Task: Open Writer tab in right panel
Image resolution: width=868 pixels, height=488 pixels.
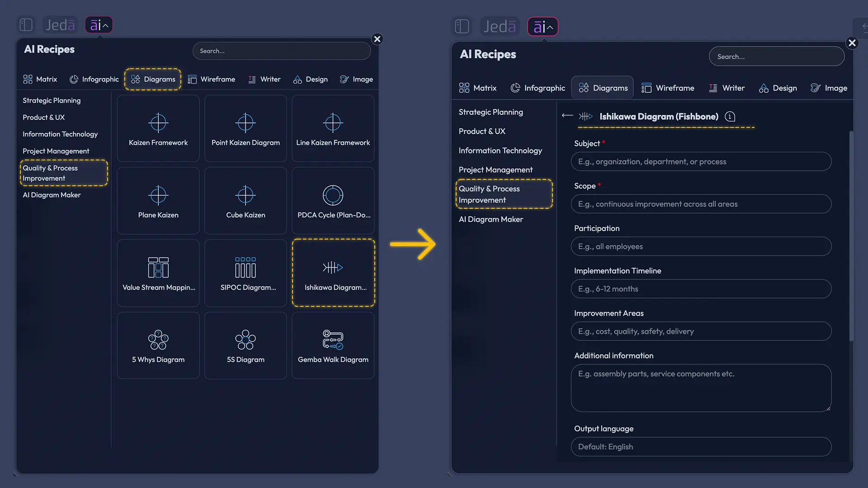Action: click(x=726, y=88)
